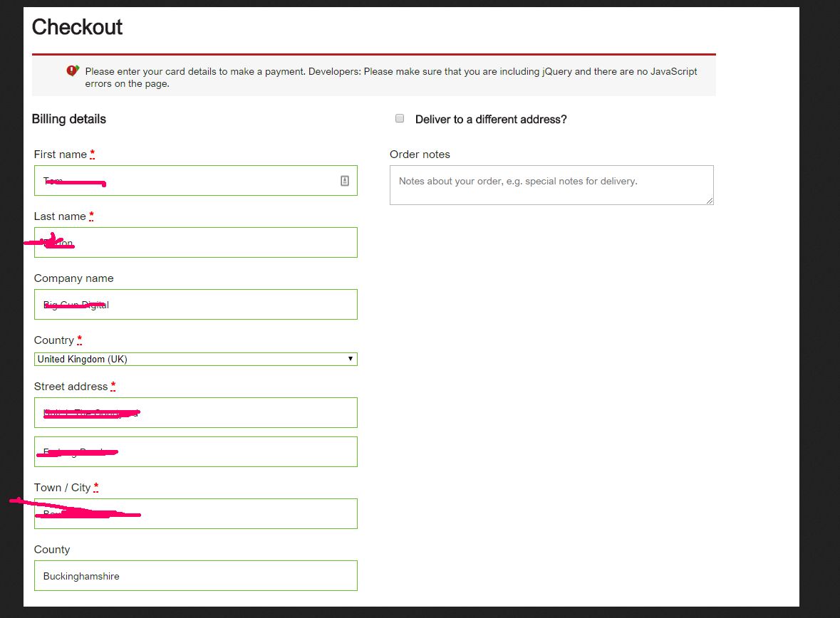Select the County field containing Buckinghamshire
840x618 pixels.
(195, 576)
